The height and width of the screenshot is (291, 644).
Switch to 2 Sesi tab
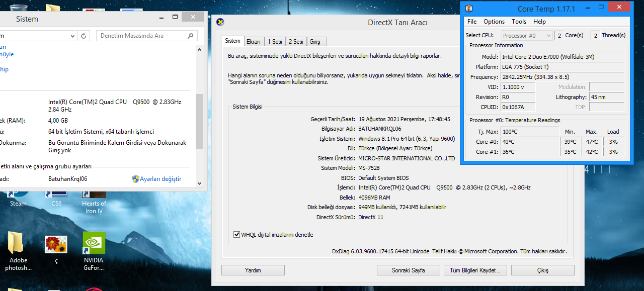click(x=296, y=42)
